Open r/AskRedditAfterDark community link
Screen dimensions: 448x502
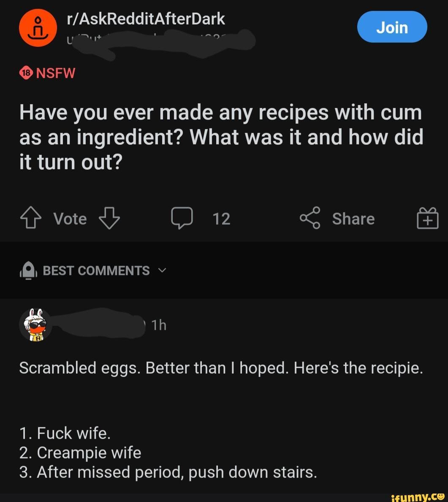[x=146, y=19]
